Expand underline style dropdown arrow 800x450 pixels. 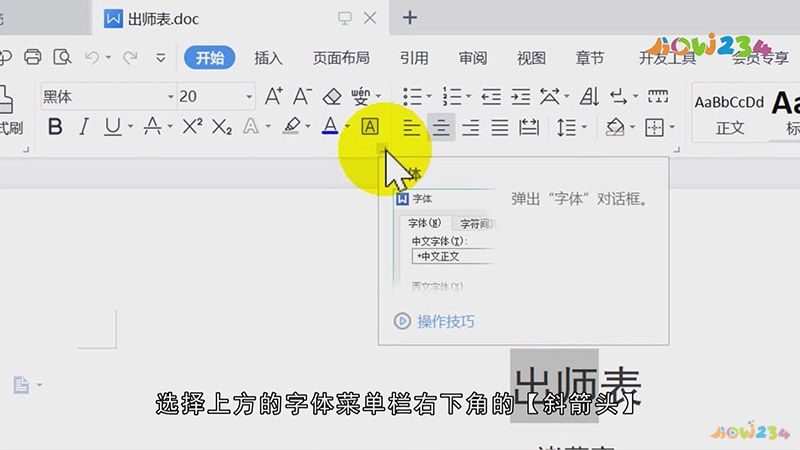tap(131, 127)
